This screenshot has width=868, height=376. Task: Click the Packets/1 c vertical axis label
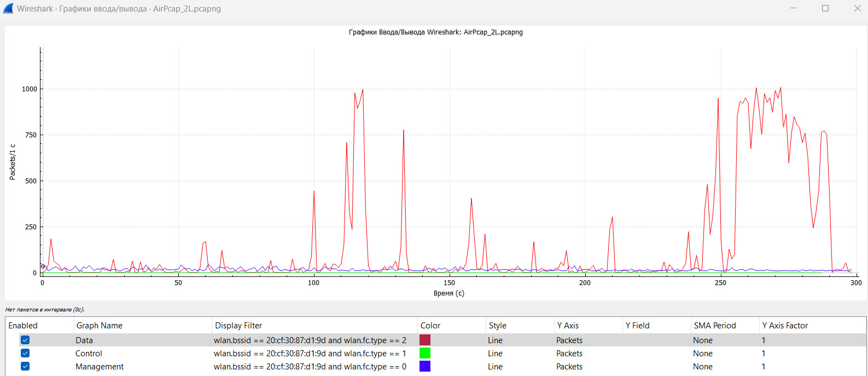tap(13, 162)
